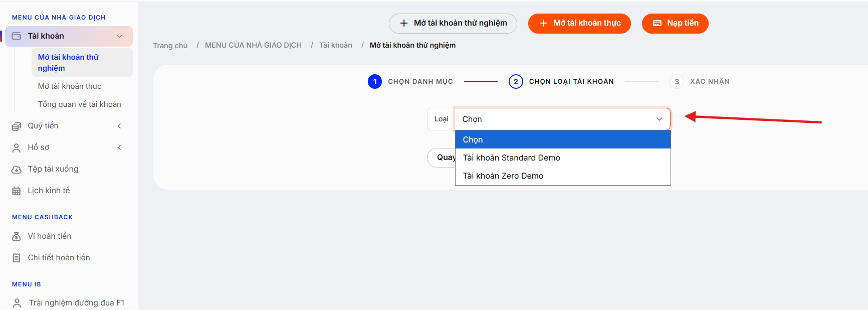The width and height of the screenshot is (868, 310).
Task: Click the Nạp tiền button
Action: [x=675, y=24]
